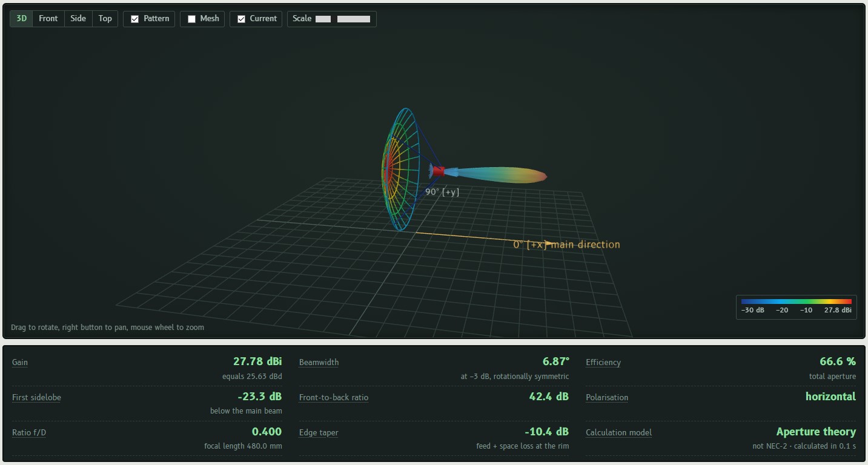Click the 66.6 % efficiency value
This screenshot has width=868, height=465.
tap(838, 361)
